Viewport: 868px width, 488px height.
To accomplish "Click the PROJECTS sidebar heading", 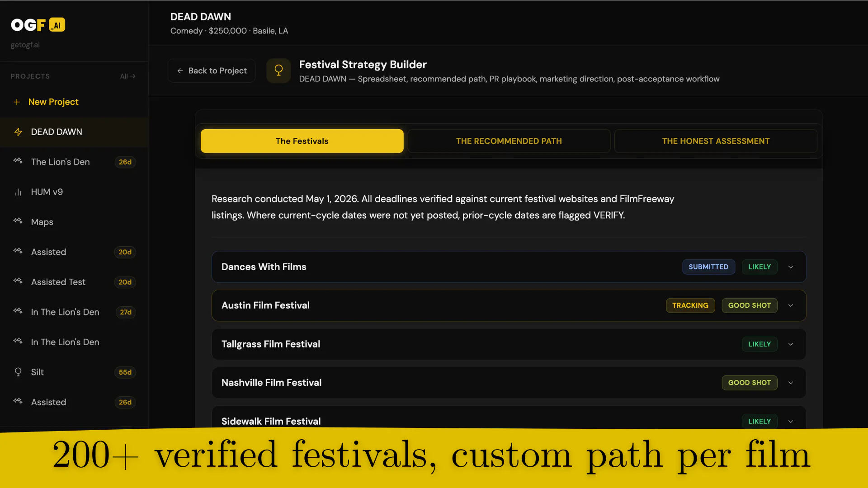I will 30,76.
